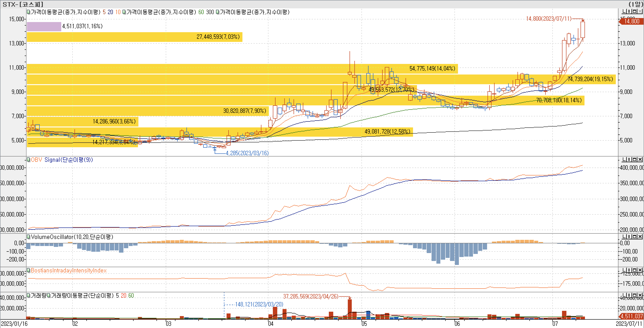
Task: Click the L-shaped button on the price chart panel
Action: click(624, 11)
